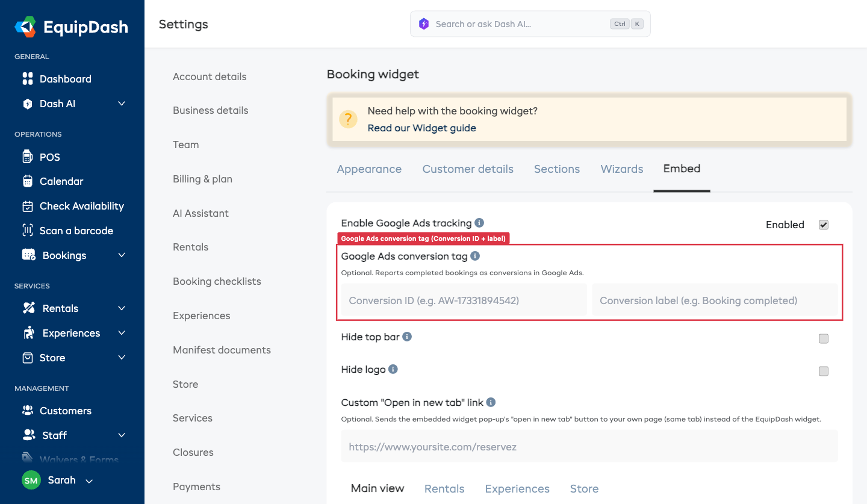The height and width of the screenshot is (504, 867).
Task: Click the custom link URL input field
Action: tap(589, 446)
